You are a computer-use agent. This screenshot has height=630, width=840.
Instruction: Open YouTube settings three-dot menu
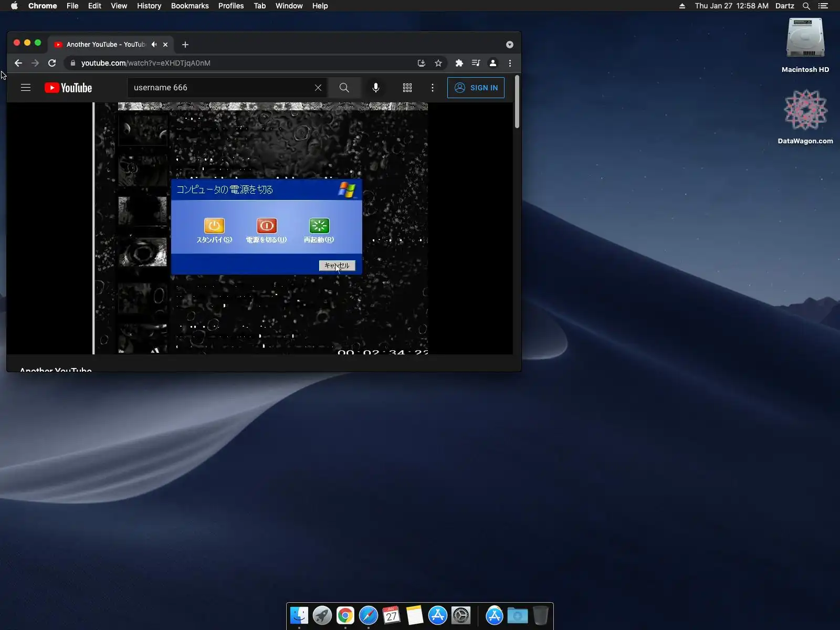[433, 88]
